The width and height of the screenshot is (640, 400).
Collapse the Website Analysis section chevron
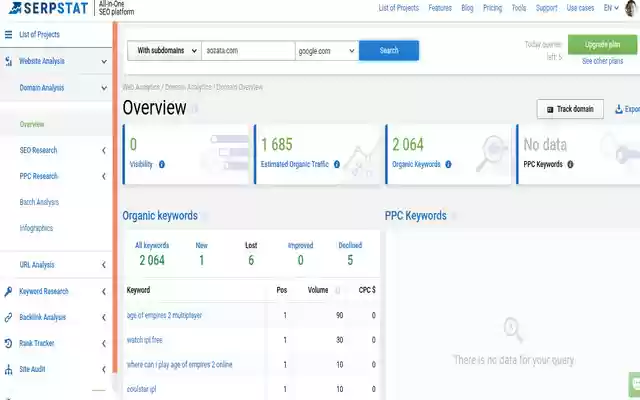[104, 62]
